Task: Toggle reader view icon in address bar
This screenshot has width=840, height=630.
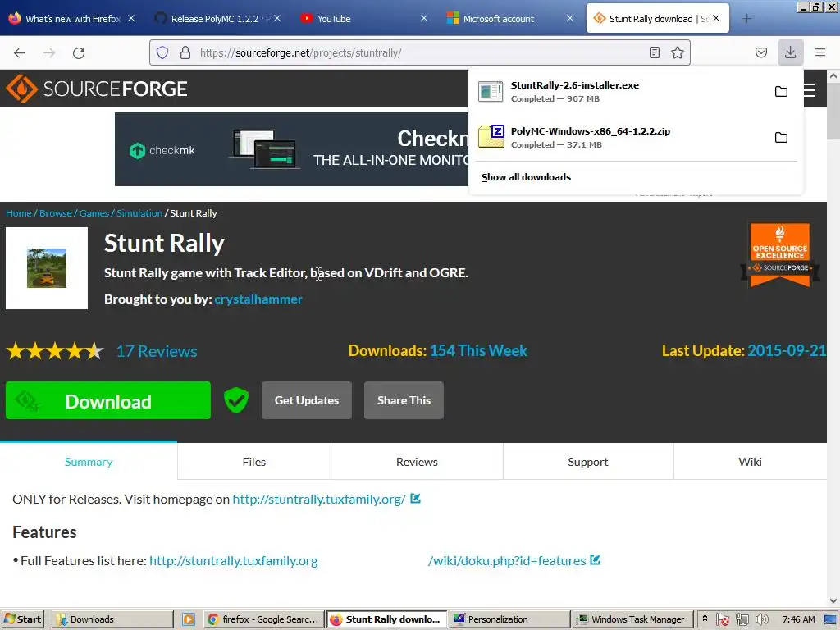Action: pos(654,52)
